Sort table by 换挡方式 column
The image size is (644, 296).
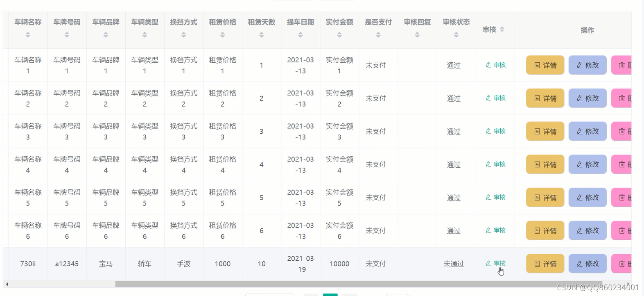pos(183,35)
